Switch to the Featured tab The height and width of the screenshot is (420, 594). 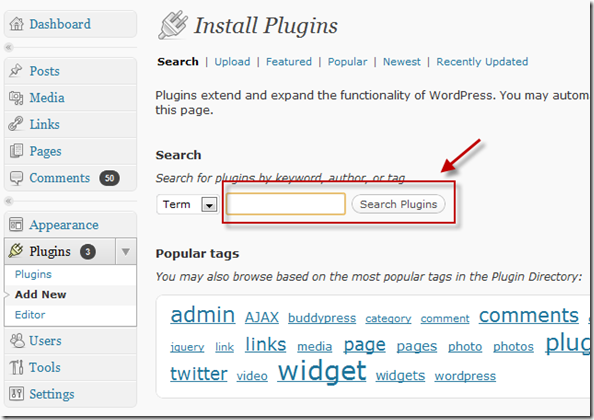(289, 62)
